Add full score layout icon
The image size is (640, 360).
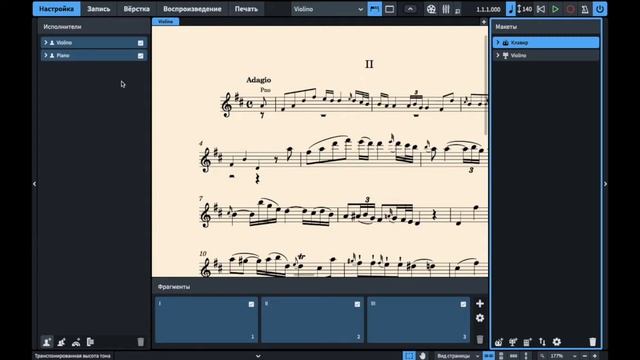[498, 342]
